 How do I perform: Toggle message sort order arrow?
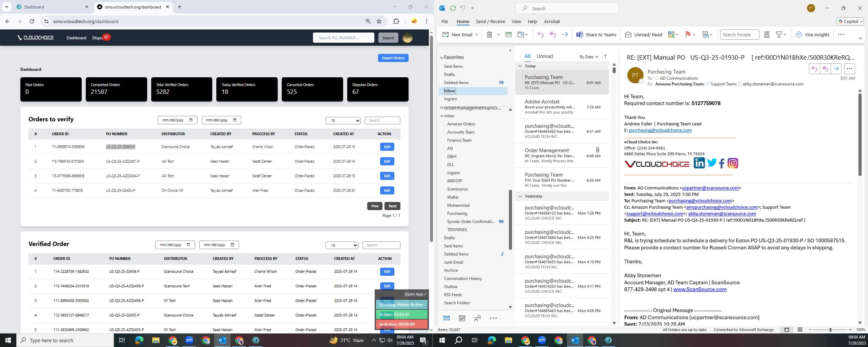pyautogui.click(x=605, y=57)
